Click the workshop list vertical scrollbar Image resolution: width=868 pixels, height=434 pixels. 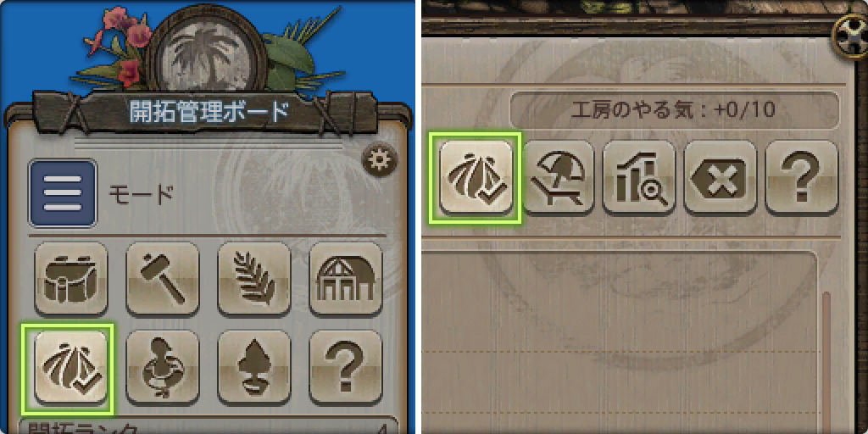(826, 363)
